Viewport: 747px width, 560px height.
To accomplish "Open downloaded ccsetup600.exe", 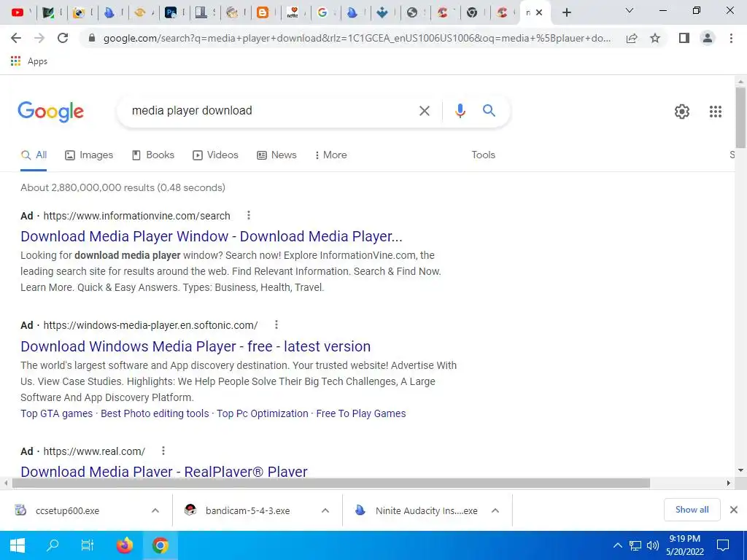I will (67, 510).
